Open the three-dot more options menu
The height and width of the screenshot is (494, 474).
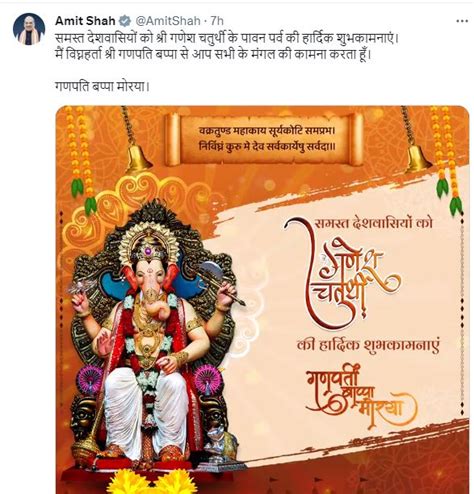pyautogui.click(x=462, y=21)
